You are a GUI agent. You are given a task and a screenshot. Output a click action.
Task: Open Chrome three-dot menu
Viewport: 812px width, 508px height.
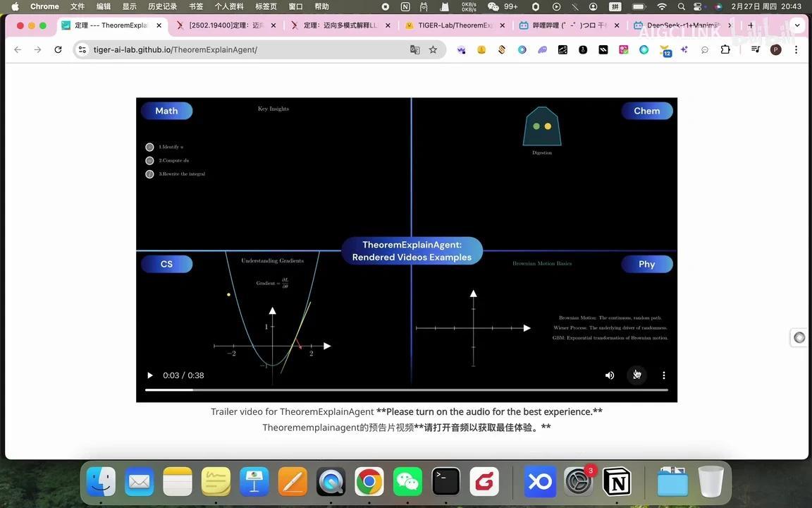(x=796, y=50)
